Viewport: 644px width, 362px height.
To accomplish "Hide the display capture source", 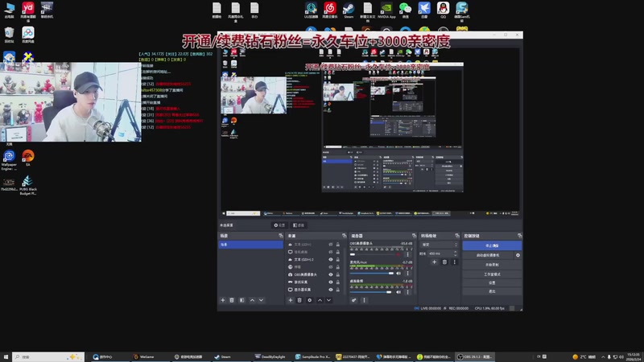I will click(331, 290).
